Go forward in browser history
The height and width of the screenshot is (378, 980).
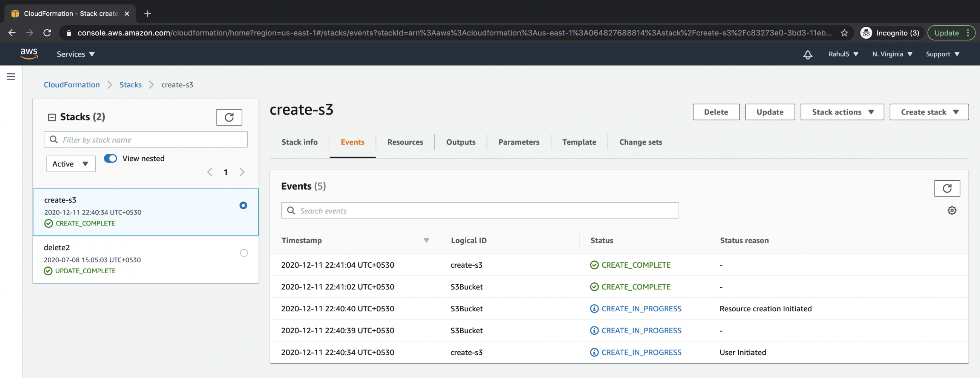pos(30,33)
